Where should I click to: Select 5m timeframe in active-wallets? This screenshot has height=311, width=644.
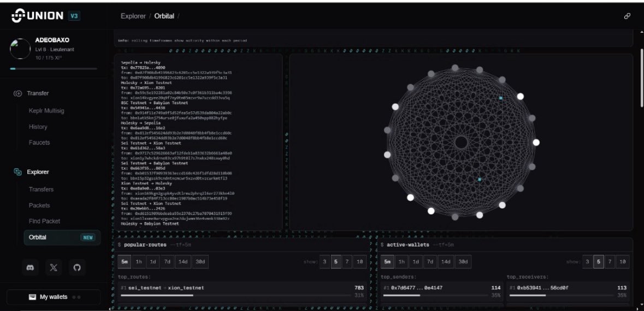387,262
